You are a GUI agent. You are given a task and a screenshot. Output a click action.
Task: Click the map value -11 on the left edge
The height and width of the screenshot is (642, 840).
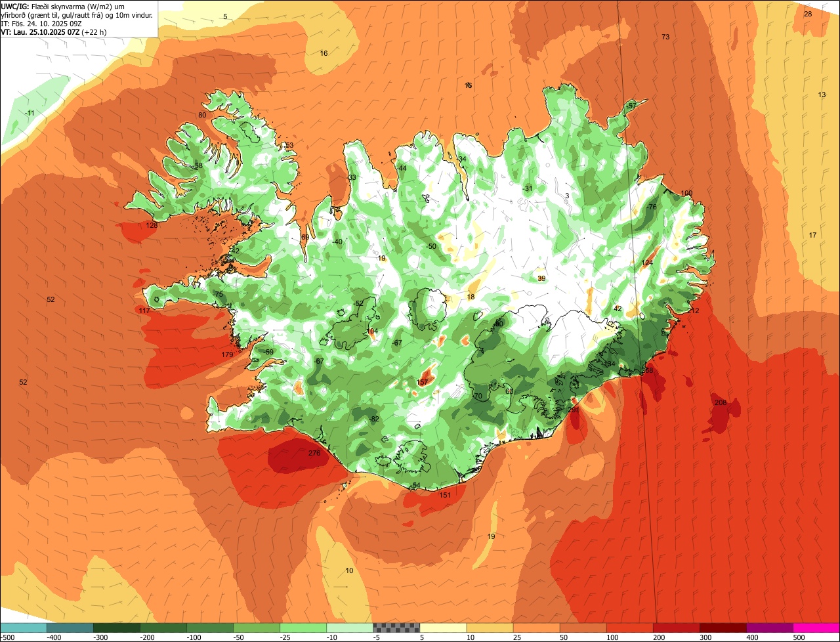(x=30, y=114)
